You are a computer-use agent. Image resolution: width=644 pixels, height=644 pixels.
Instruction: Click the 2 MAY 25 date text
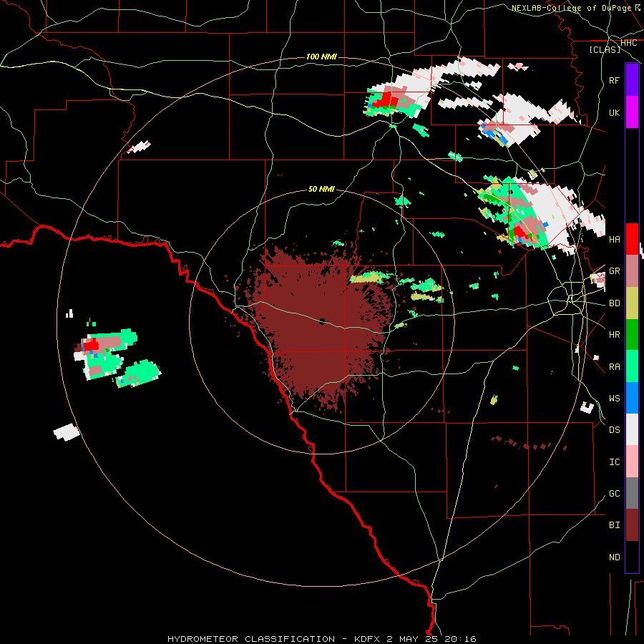coord(413,639)
